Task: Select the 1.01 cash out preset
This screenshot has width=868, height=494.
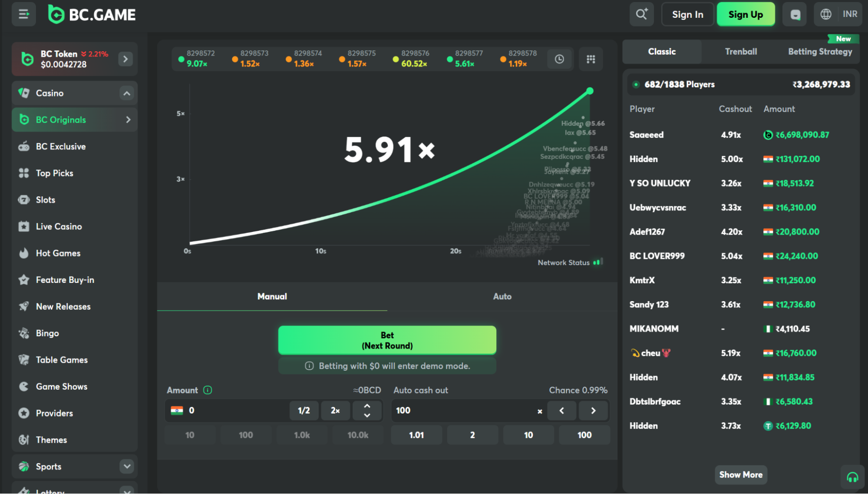Action: coord(416,435)
